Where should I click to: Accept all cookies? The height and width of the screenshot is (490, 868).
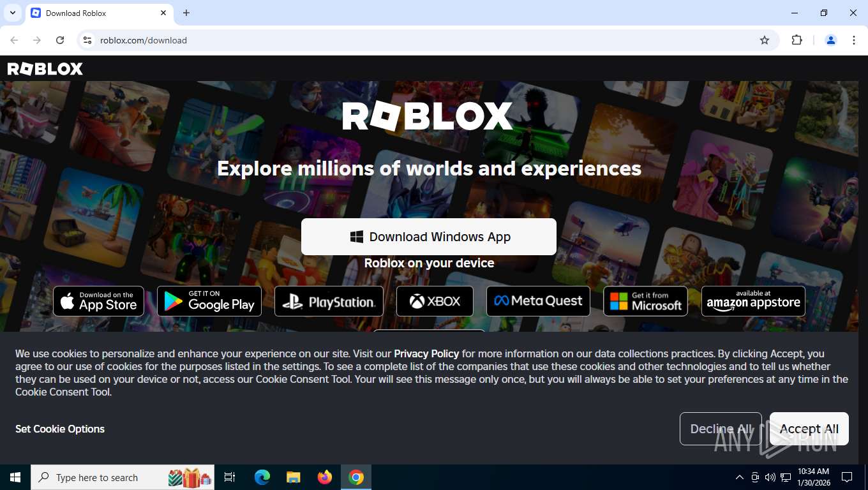pyautogui.click(x=809, y=429)
